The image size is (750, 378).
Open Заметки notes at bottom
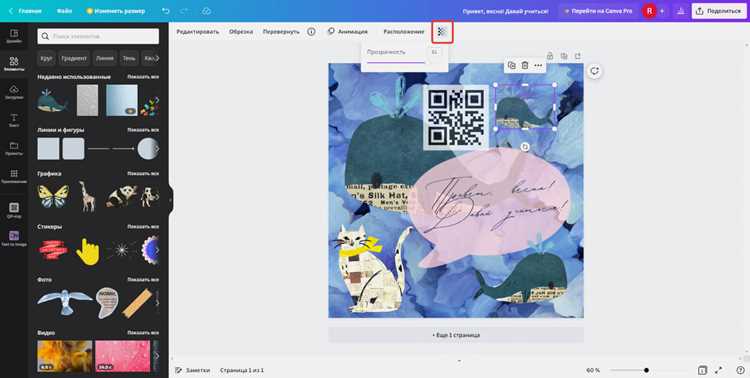[193, 370]
